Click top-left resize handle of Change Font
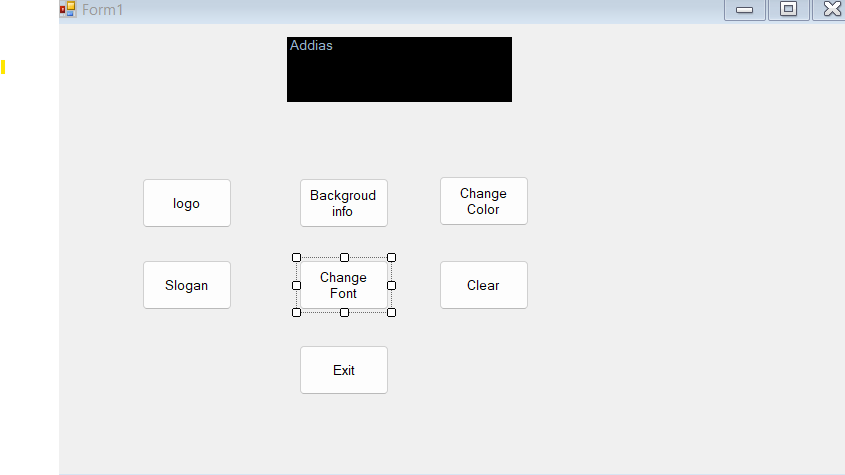The height and width of the screenshot is (475, 845). tap(296, 258)
